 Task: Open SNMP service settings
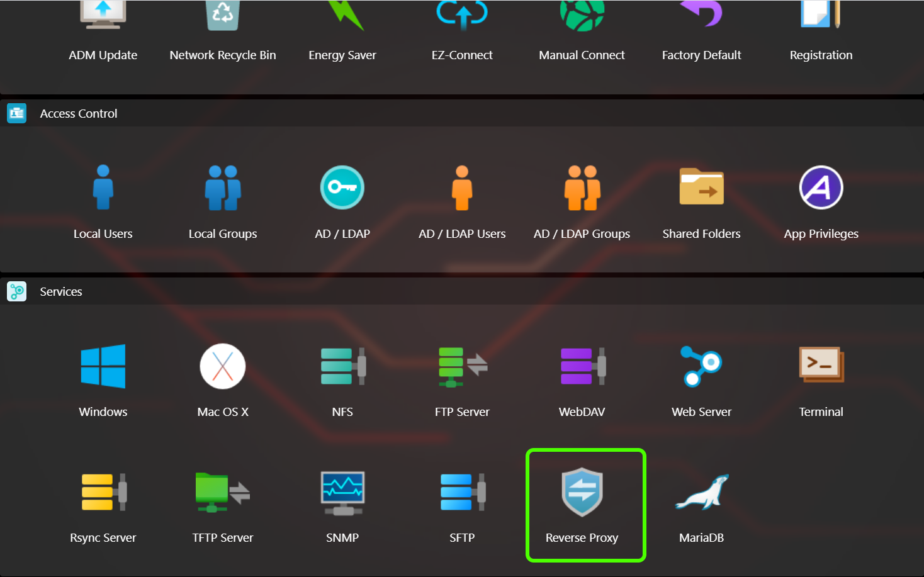(x=342, y=507)
